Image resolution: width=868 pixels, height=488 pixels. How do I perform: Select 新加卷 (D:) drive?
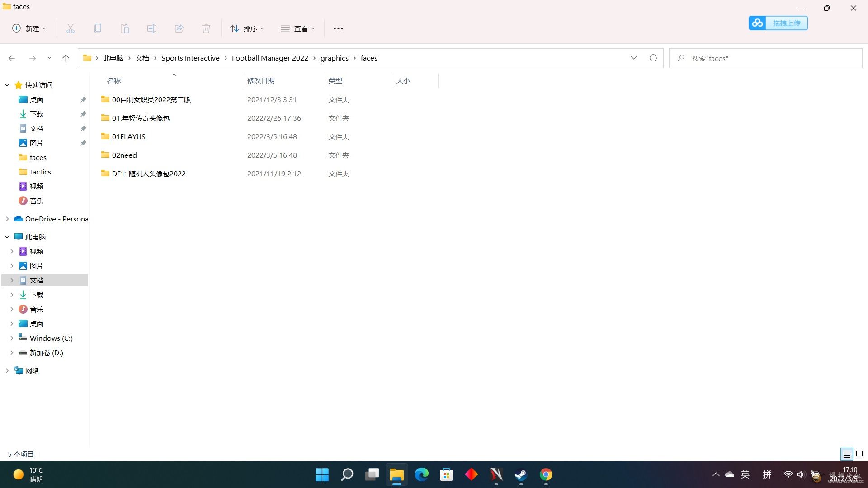[x=45, y=352]
